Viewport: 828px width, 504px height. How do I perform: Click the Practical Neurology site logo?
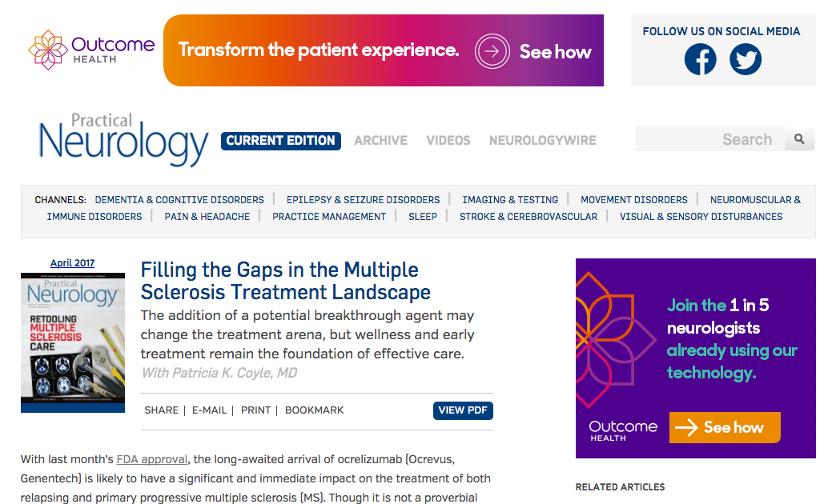click(123, 140)
